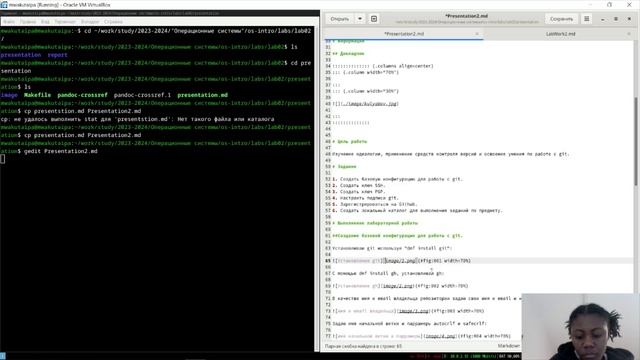Viewport: 640px width, 360px height.
Task: Click 'presentation.md' in the ls output
Action: tap(202, 95)
